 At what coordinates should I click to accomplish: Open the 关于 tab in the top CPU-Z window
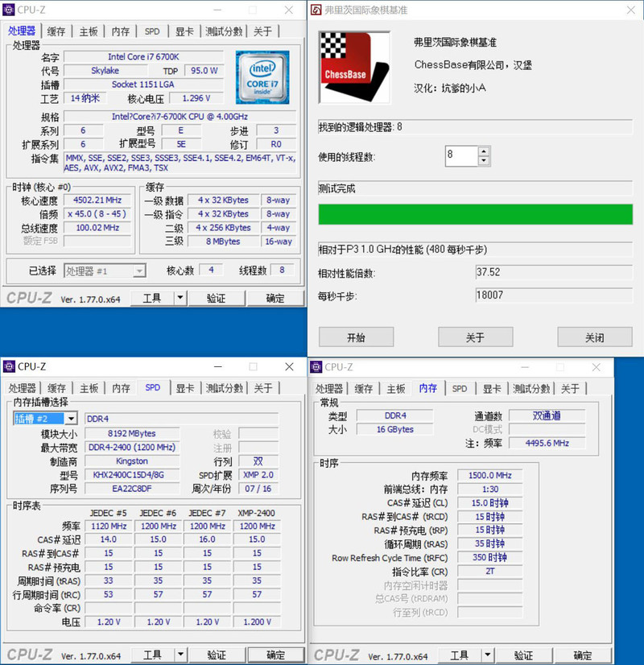point(262,31)
